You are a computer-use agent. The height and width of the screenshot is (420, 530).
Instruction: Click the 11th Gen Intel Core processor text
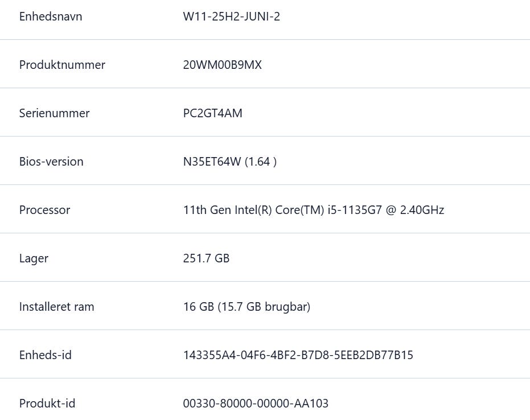[314, 210]
